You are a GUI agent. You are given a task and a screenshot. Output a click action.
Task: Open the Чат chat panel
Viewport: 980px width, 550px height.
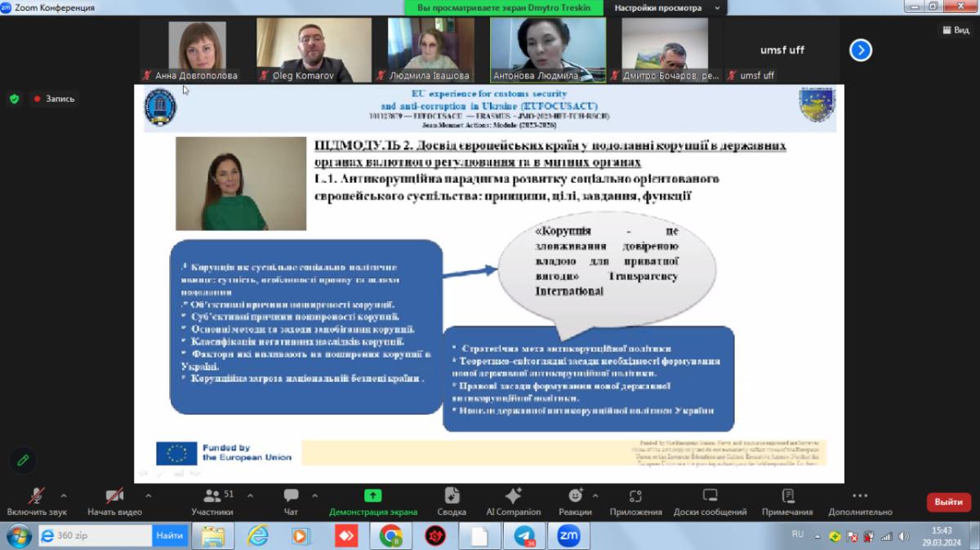coord(291,500)
